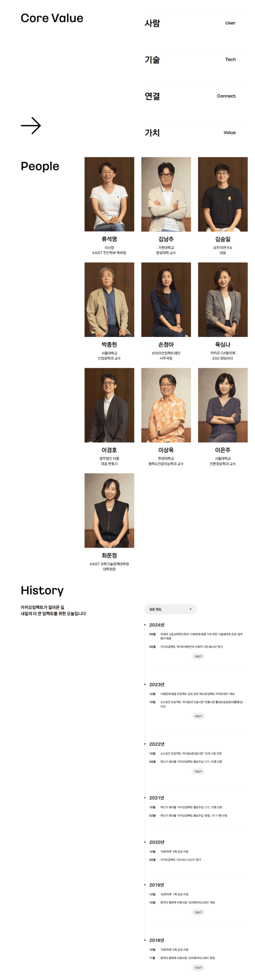
Task: Select the 연결 Connect core value row
Action: click(x=196, y=96)
